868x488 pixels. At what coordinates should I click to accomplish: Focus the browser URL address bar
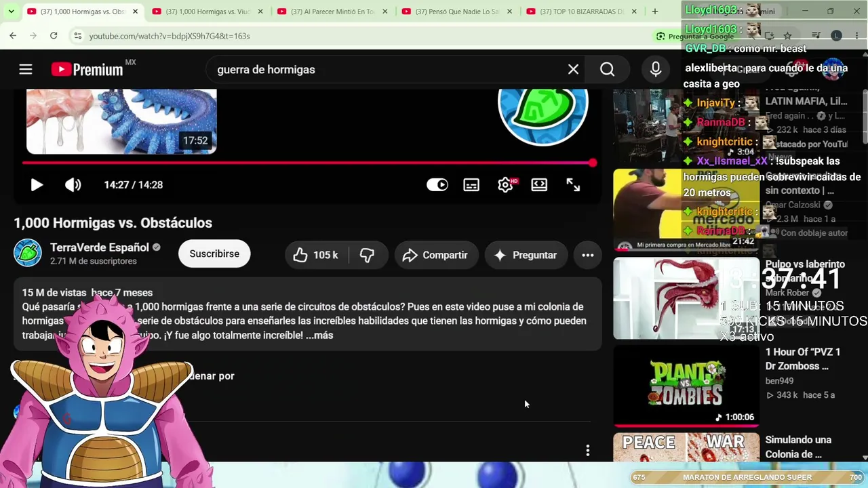[x=366, y=36]
